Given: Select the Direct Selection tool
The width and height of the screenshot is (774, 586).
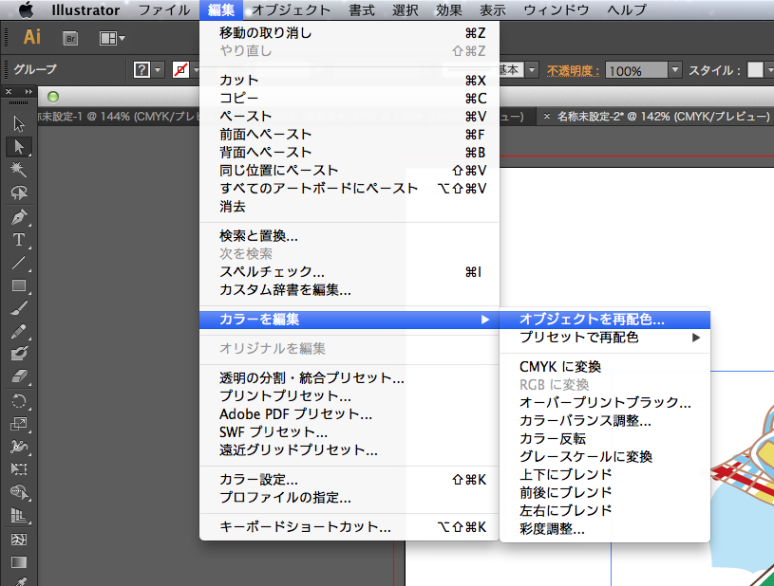Looking at the screenshot, I should [19, 147].
